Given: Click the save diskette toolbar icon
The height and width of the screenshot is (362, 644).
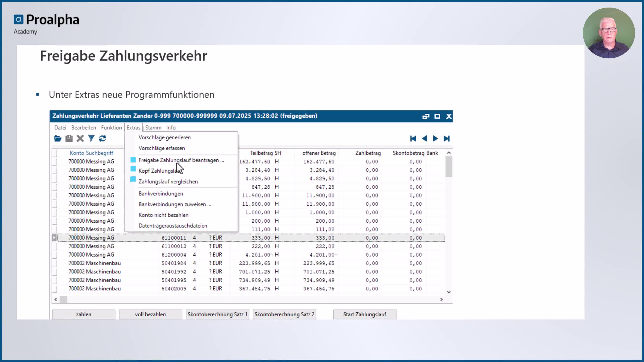Looking at the screenshot, I should pos(69,138).
